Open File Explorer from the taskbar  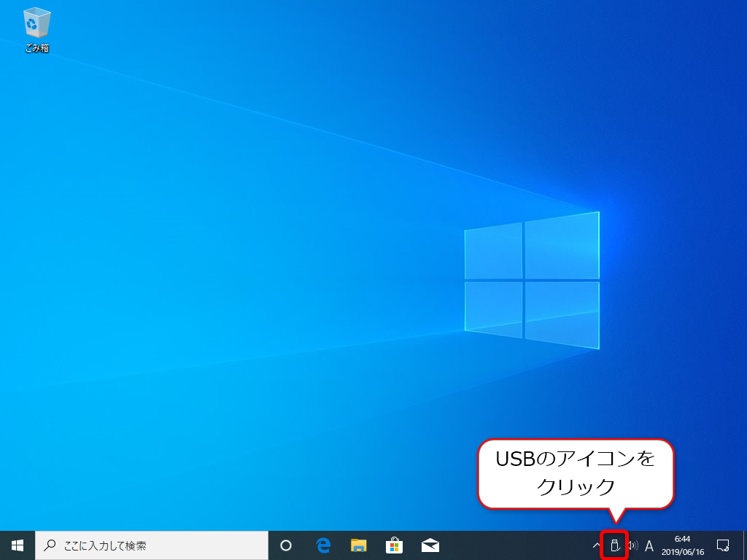(x=357, y=545)
